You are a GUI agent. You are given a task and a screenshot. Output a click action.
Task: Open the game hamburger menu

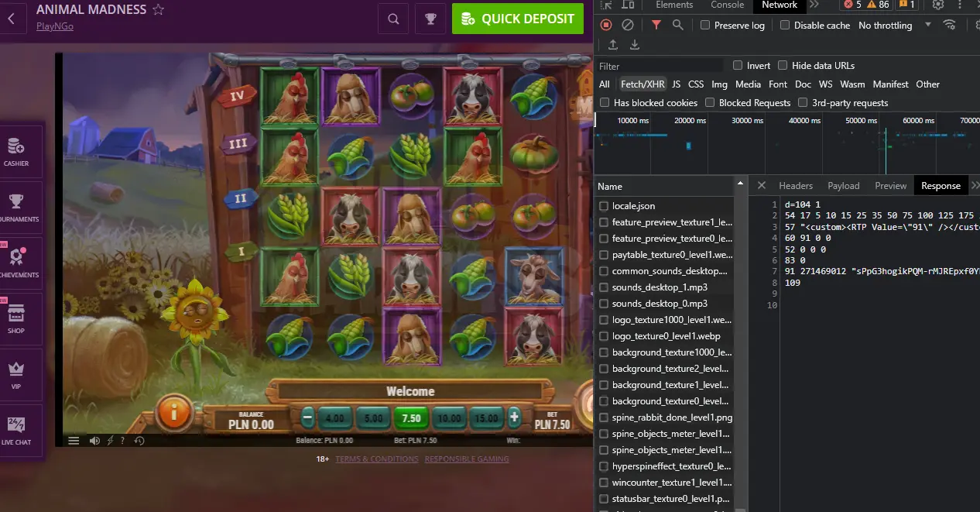(74, 441)
